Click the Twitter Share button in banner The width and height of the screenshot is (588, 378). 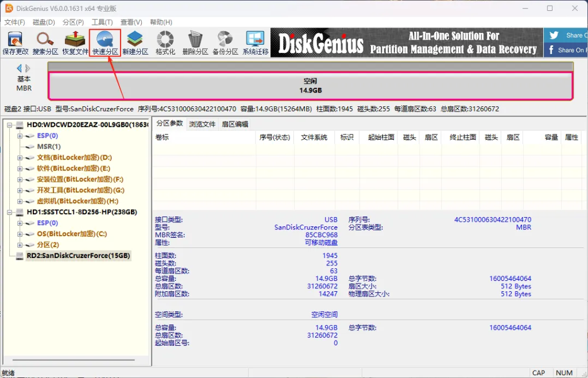(x=566, y=35)
